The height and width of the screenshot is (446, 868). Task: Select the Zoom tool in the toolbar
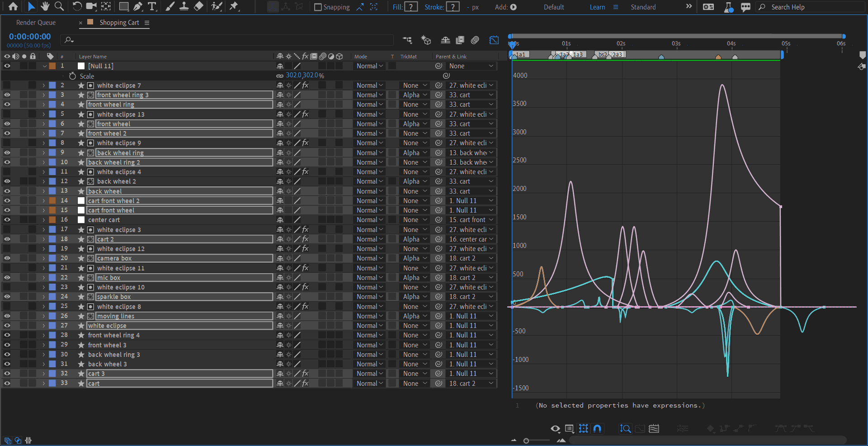(59, 6)
